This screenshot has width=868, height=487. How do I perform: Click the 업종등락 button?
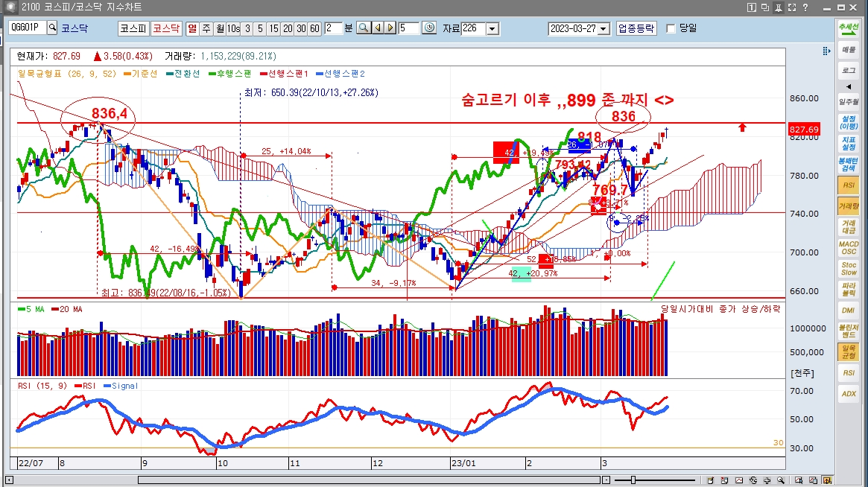[636, 28]
